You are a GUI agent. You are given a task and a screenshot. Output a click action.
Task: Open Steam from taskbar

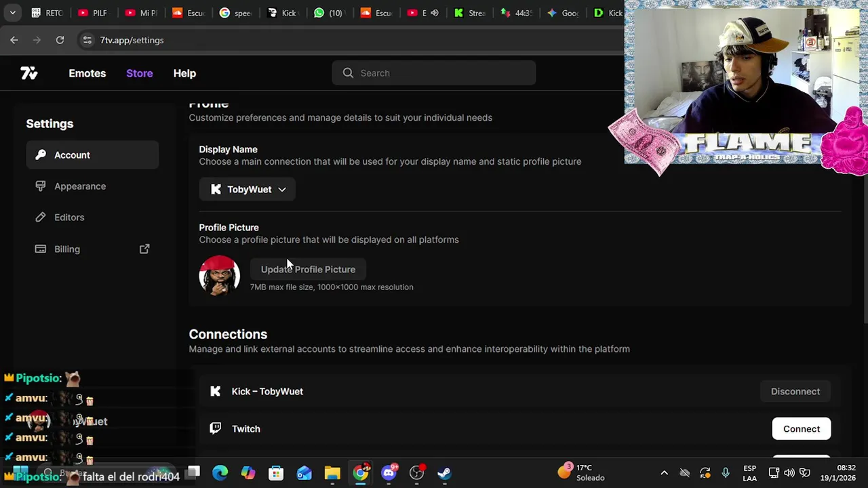pos(444,473)
